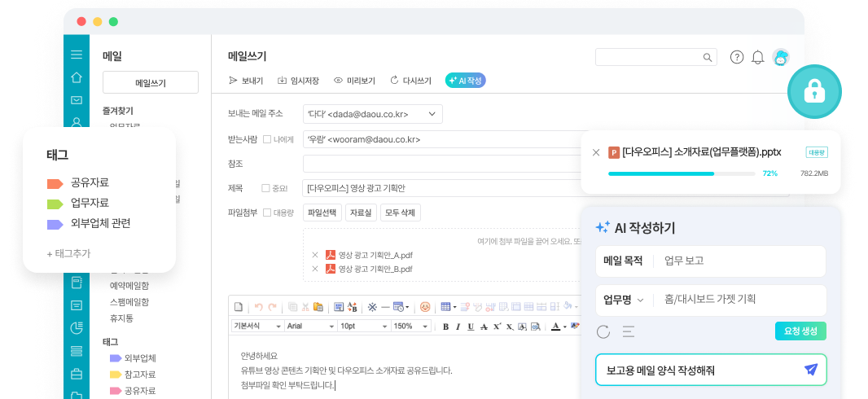Viewport: 868px width, 399px height.
Task: Click the 메일쓰기 compose button
Action: (151, 82)
